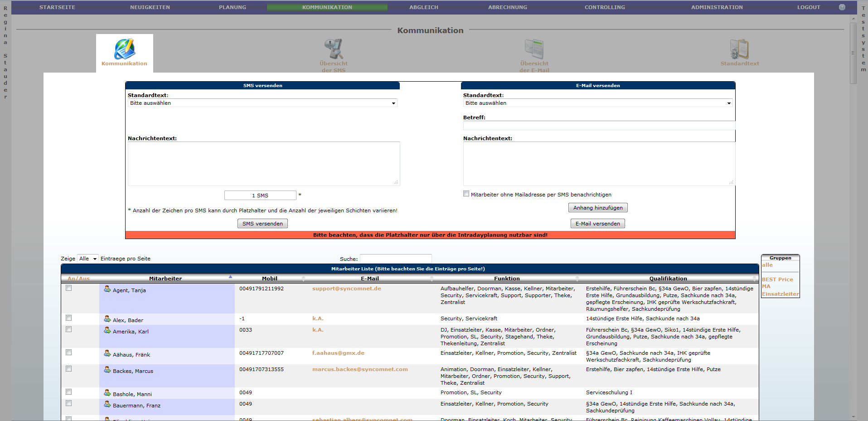Open the Übersicht der SMS icon

[334, 49]
